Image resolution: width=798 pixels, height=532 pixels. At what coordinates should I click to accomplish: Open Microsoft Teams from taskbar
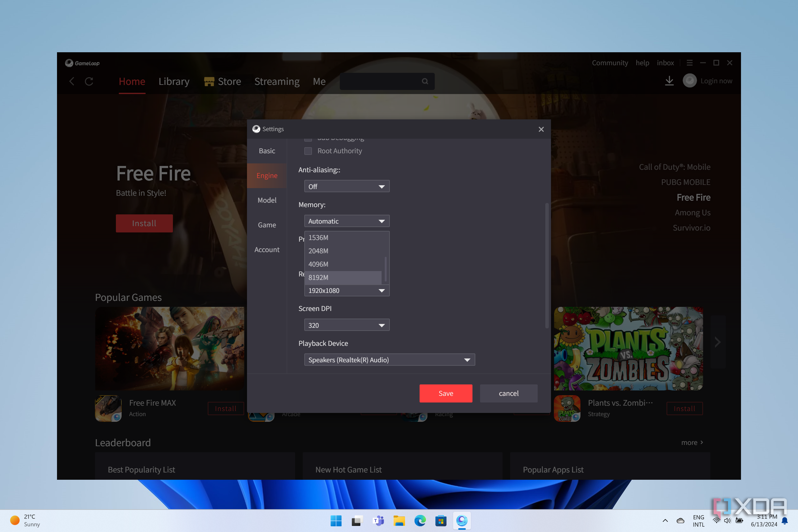[x=378, y=521]
